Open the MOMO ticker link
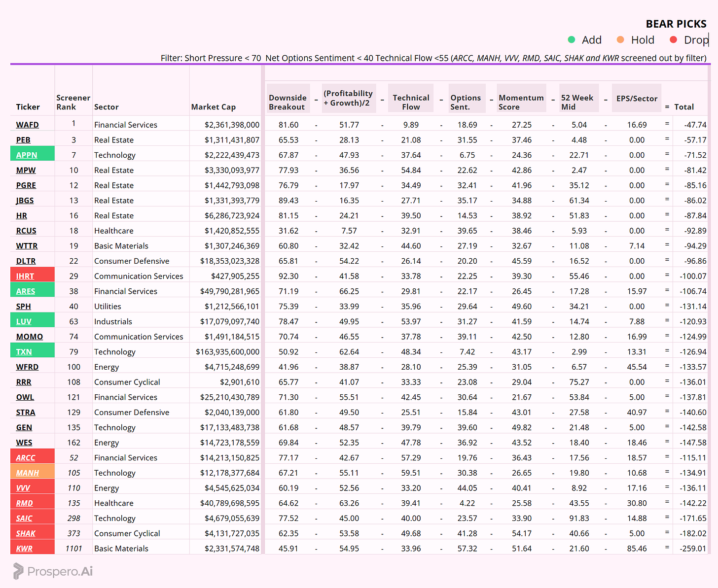 30,337
